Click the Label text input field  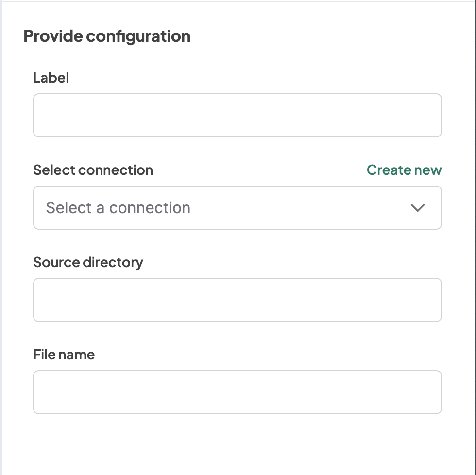[x=237, y=116]
